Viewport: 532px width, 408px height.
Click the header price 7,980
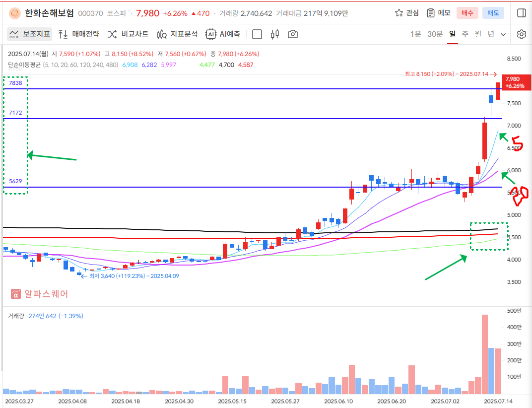point(147,13)
